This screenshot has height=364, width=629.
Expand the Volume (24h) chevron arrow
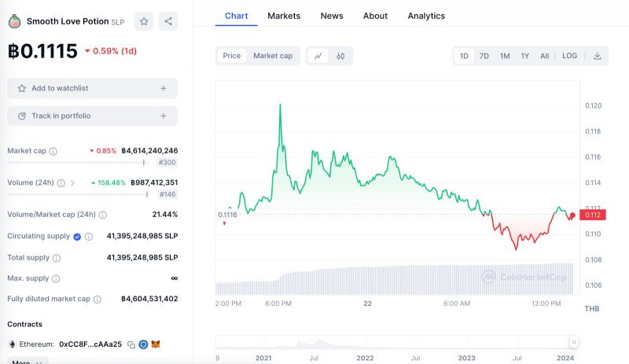[x=73, y=183]
